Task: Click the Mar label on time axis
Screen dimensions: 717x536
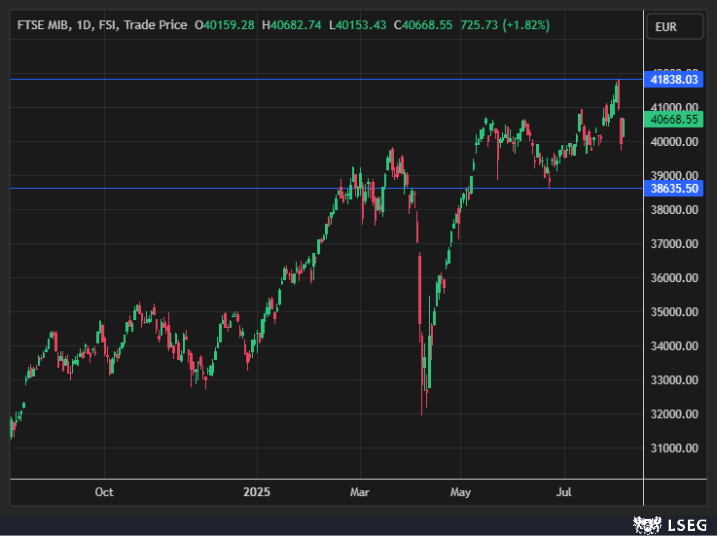Action: pyautogui.click(x=360, y=492)
